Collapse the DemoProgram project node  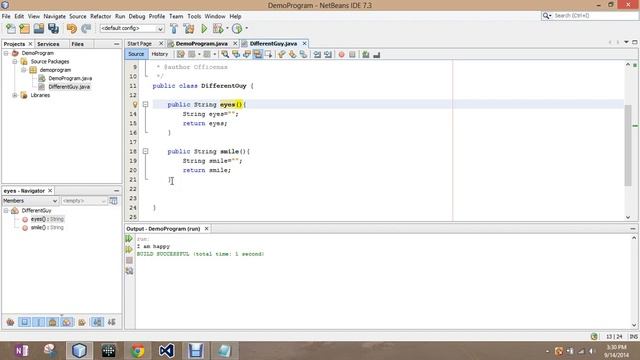(x=6, y=53)
